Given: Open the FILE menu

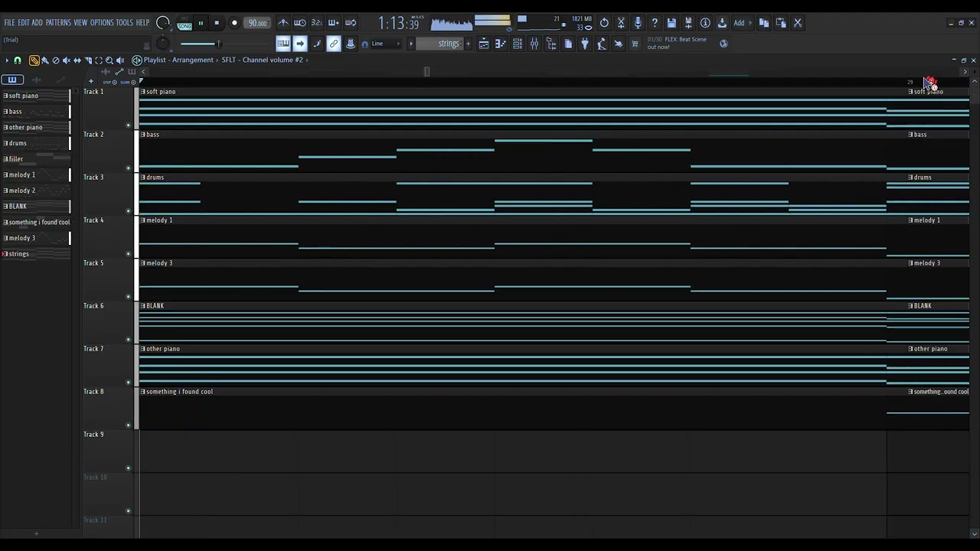Looking at the screenshot, I should 9,23.
